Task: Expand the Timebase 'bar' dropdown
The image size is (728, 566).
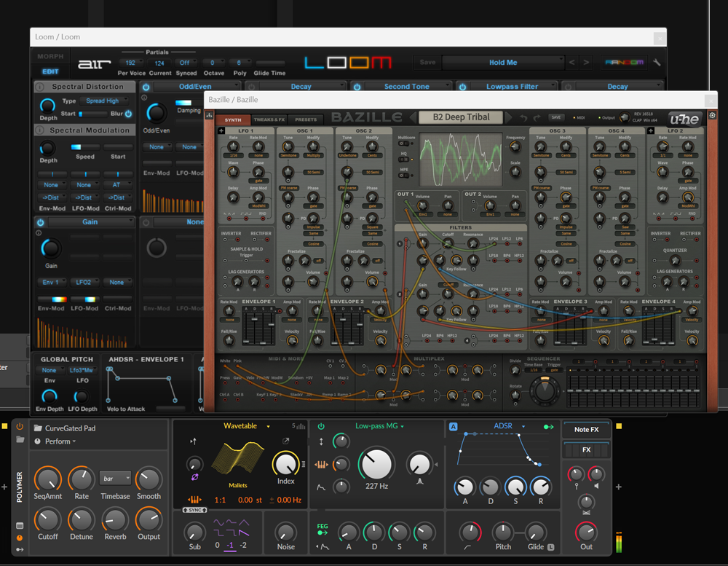Action: click(115, 478)
